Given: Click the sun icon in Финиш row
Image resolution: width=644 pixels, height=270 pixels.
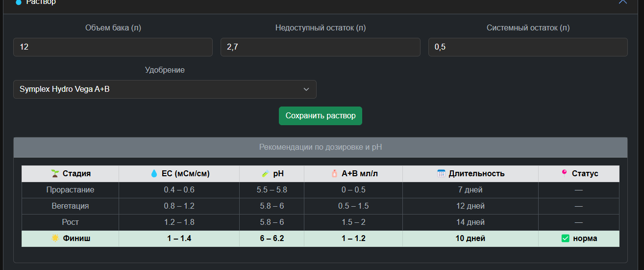Looking at the screenshot, I should [x=55, y=238].
